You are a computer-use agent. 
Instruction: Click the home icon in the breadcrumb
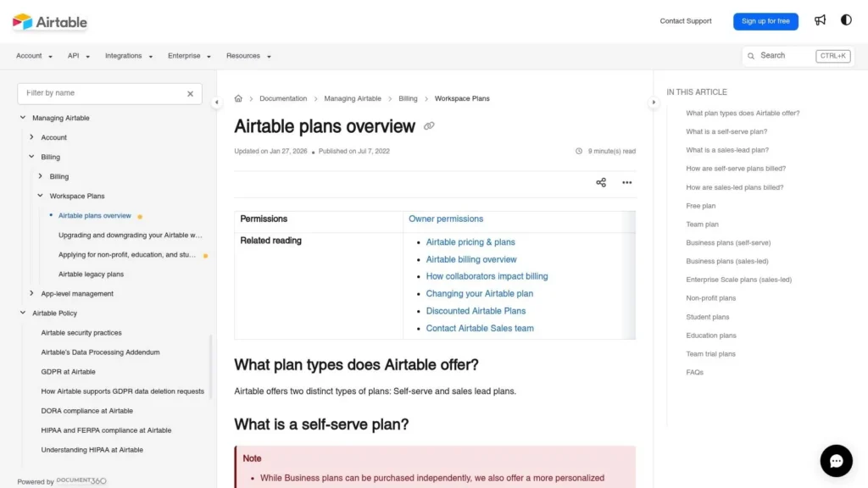click(x=238, y=98)
